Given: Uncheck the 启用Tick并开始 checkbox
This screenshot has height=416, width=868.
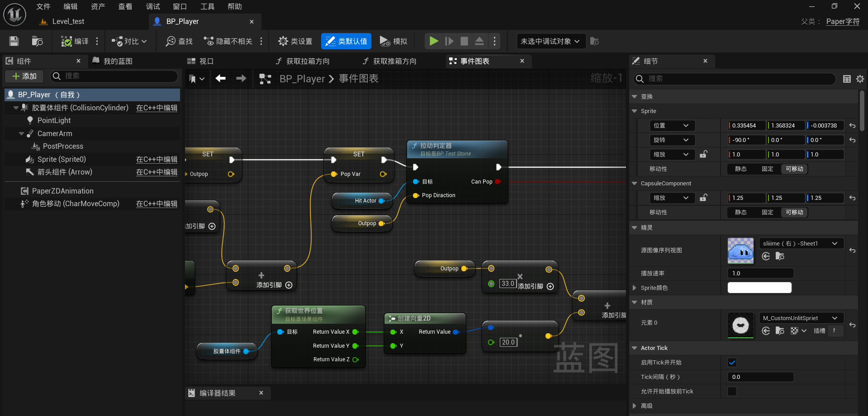Looking at the screenshot, I should click(732, 362).
